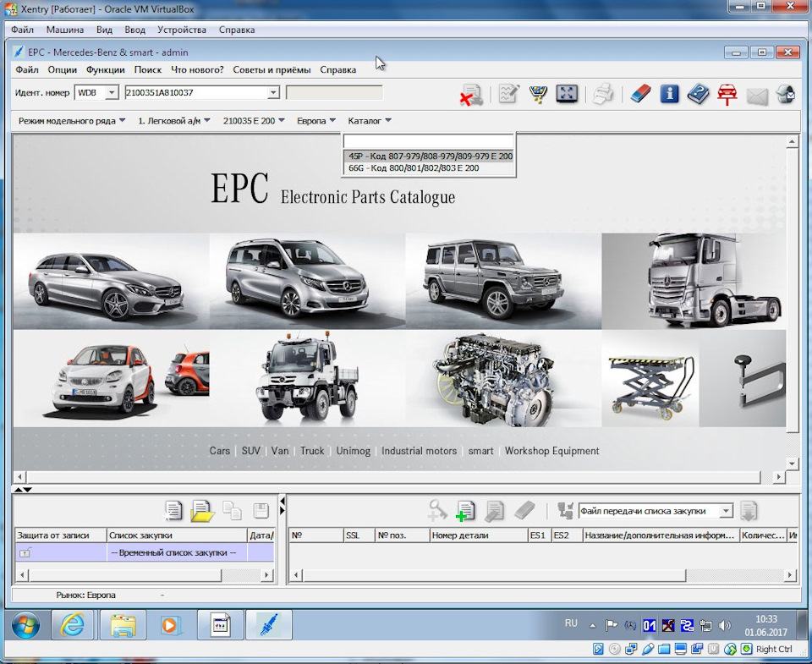The width and height of the screenshot is (812, 664).
Task: Click the G-Class SUV thumbnail image
Action: [503, 281]
